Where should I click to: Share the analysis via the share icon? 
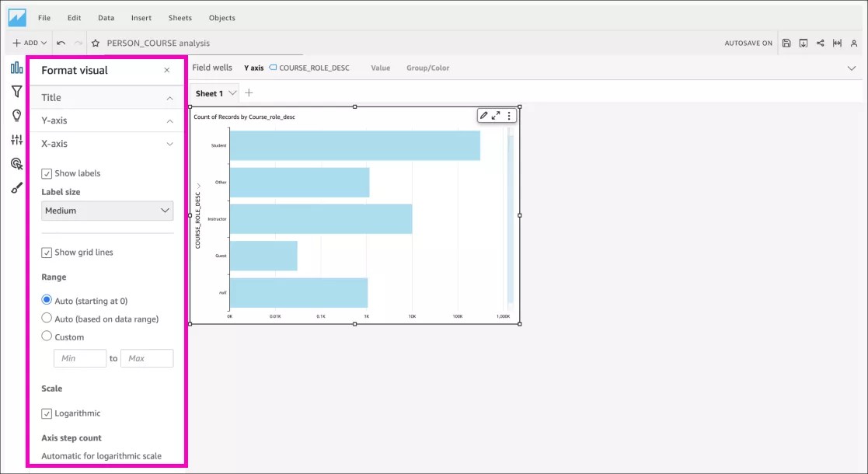click(821, 44)
